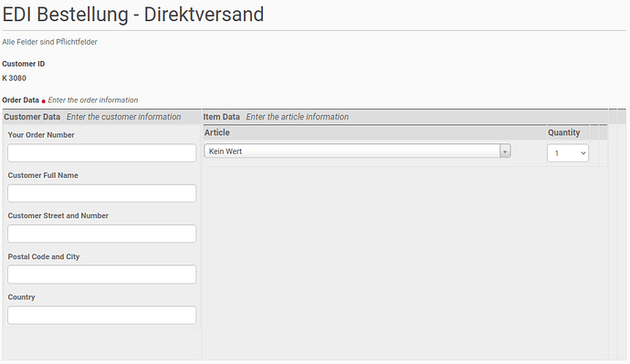Click the Enter the article information hint

pos(298,117)
